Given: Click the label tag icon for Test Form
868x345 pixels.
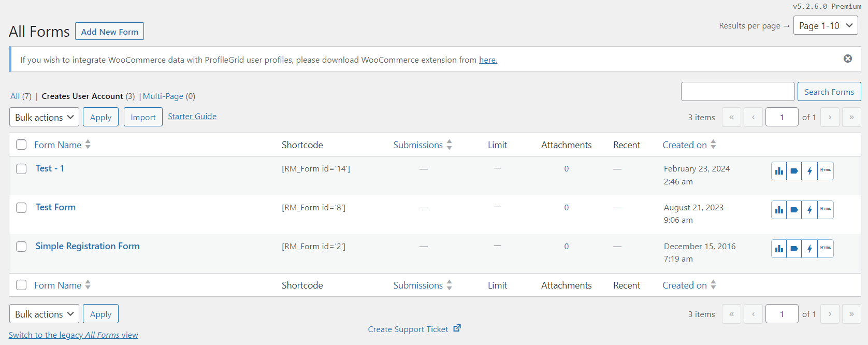Looking at the screenshot, I should 794,210.
